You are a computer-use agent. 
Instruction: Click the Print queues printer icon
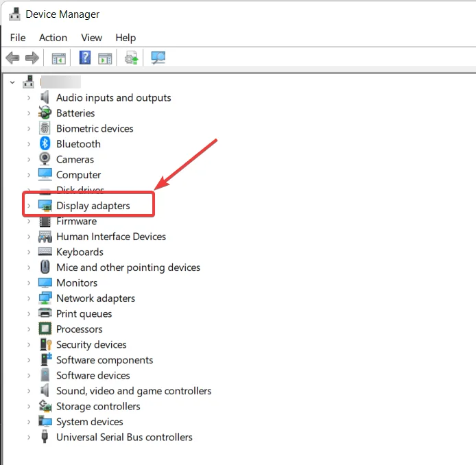(45, 313)
